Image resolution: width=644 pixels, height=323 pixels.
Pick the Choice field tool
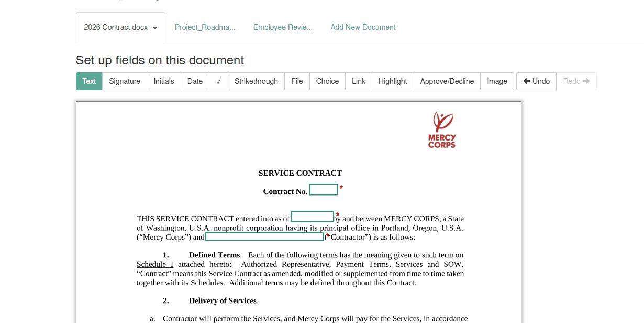327,81
